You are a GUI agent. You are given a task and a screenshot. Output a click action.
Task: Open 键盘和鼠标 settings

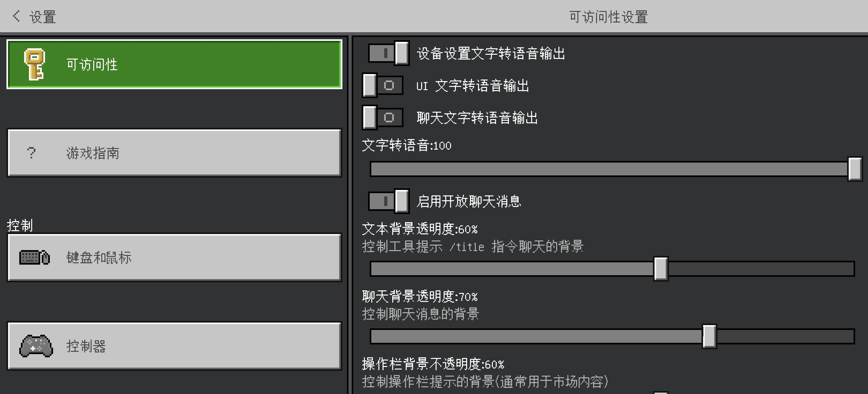(174, 258)
